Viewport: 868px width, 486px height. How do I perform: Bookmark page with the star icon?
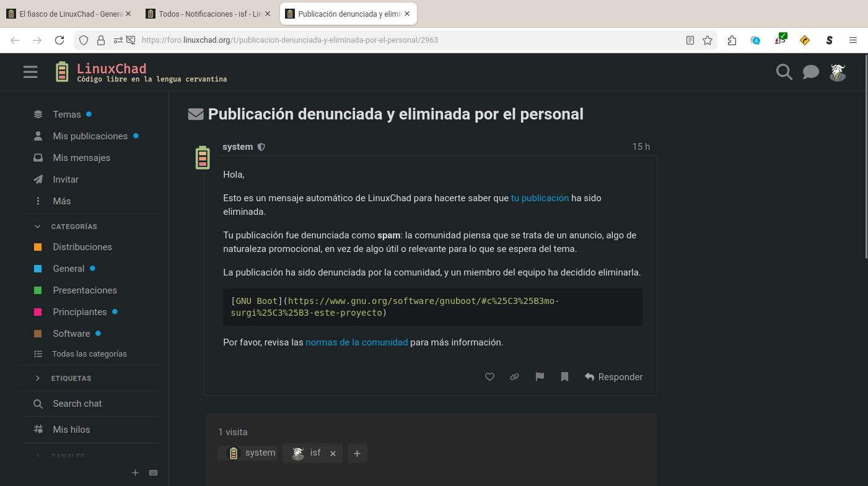(708, 40)
